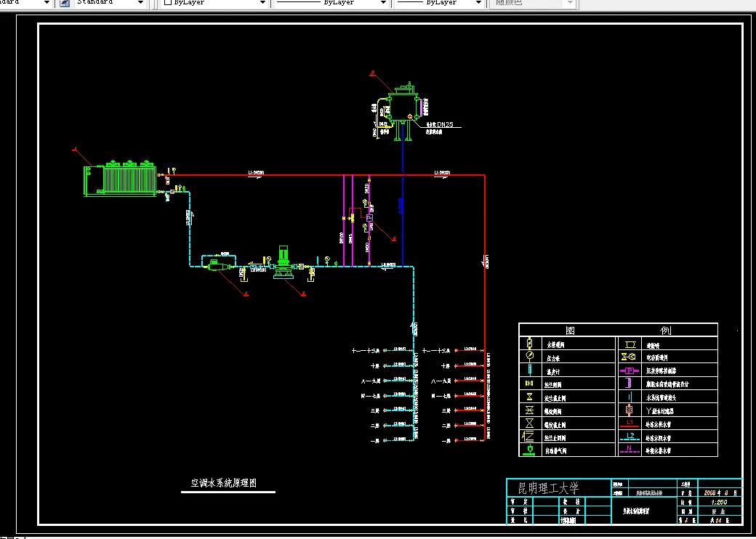This screenshot has height=539, width=756.
Task: Click the cyan thermometer symbol in legend
Action: click(529, 370)
